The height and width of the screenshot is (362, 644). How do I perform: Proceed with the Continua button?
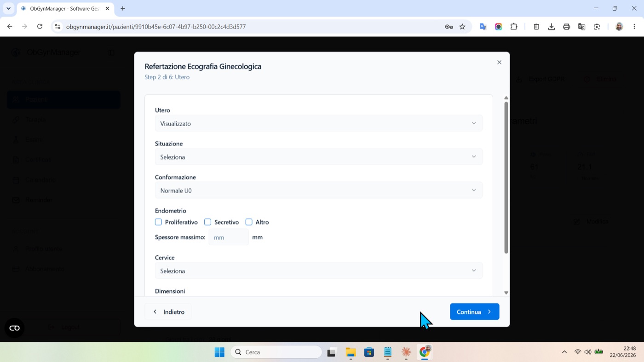click(474, 312)
